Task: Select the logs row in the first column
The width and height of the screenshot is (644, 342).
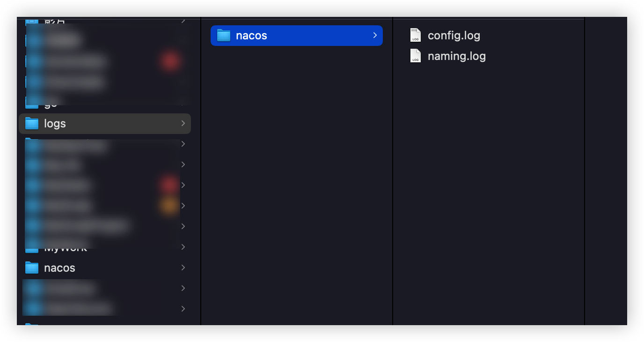Action: pos(94,123)
